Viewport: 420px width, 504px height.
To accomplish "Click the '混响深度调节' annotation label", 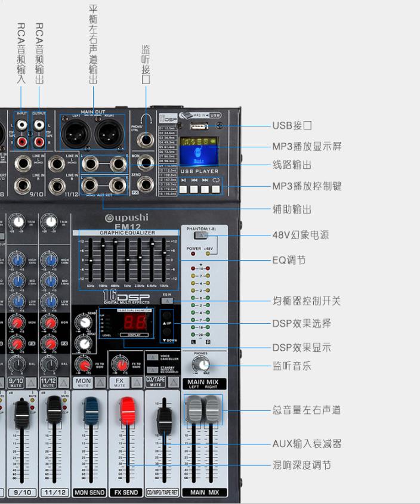I will click(x=302, y=465).
